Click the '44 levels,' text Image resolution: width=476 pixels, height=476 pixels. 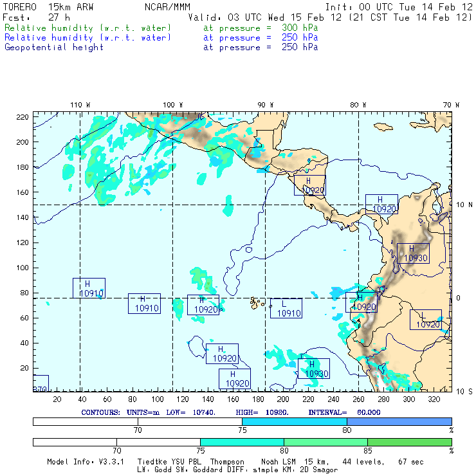click(363, 462)
